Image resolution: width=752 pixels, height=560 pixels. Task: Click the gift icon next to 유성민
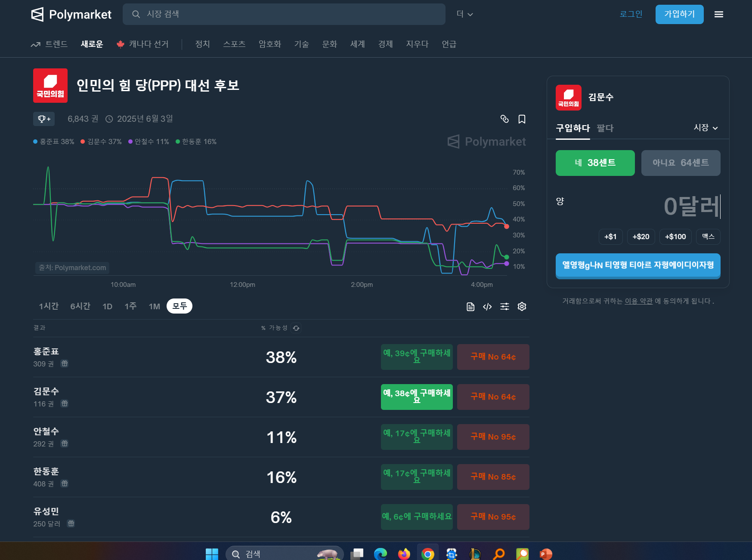click(x=71, y=523)
